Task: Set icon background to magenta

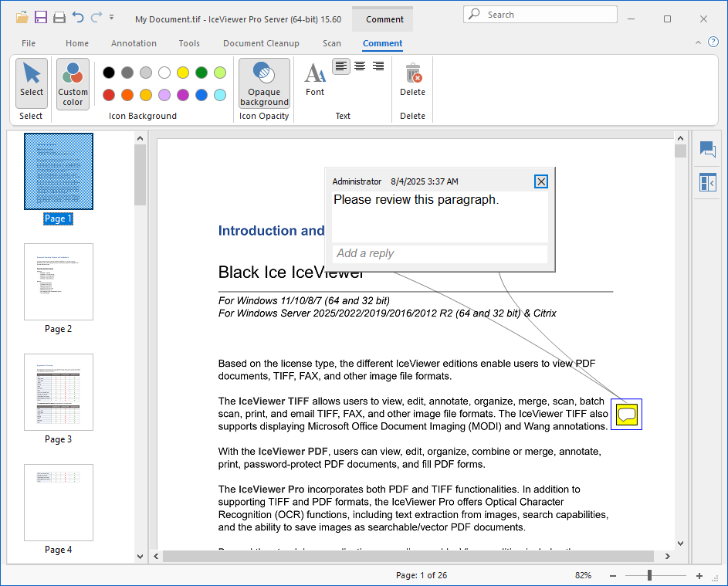Action: [x=183, y=95]
